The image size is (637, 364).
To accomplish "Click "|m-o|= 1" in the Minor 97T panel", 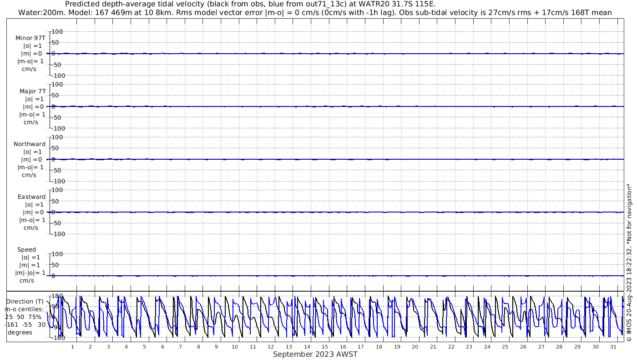I will pos(31,61).
